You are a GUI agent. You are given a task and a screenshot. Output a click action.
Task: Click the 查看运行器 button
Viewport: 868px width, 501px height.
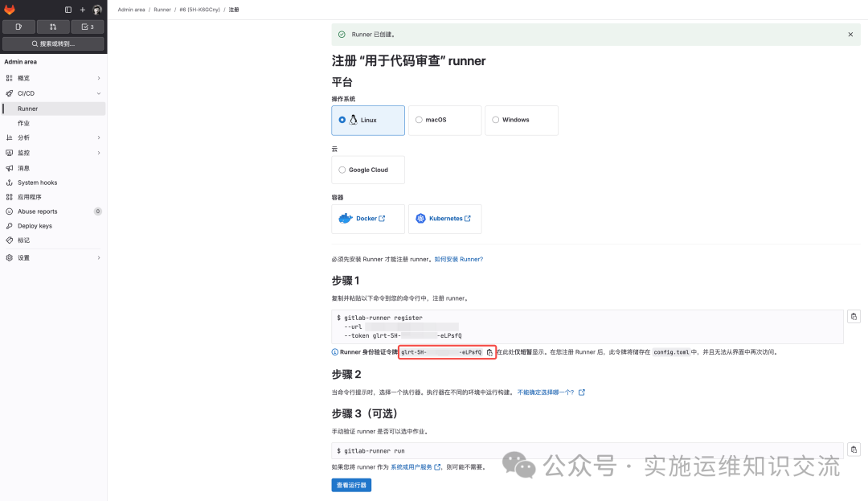tap(351, 485)
